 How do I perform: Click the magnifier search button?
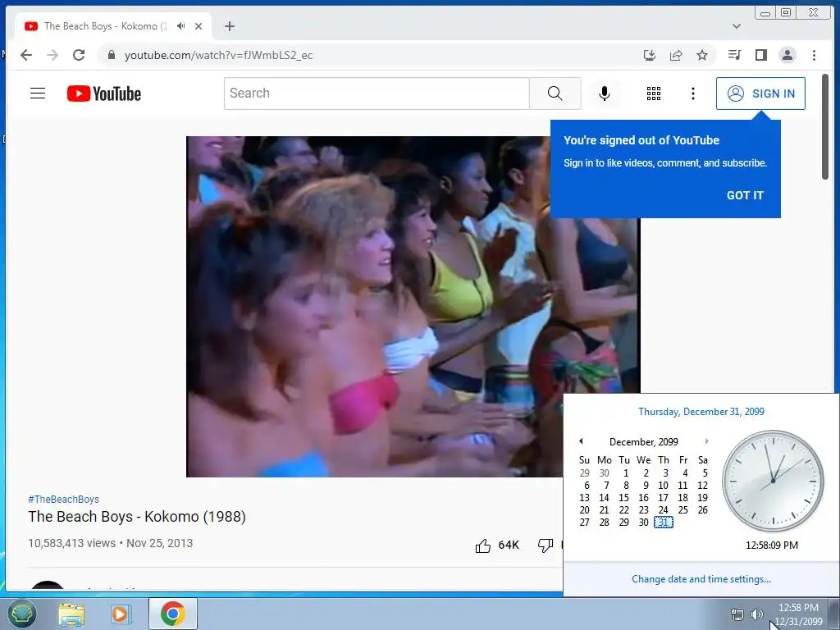tap(555, 94)
